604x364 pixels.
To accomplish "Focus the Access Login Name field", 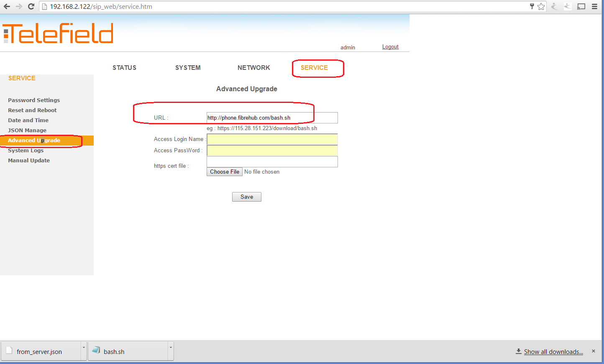I will [272, 139].
